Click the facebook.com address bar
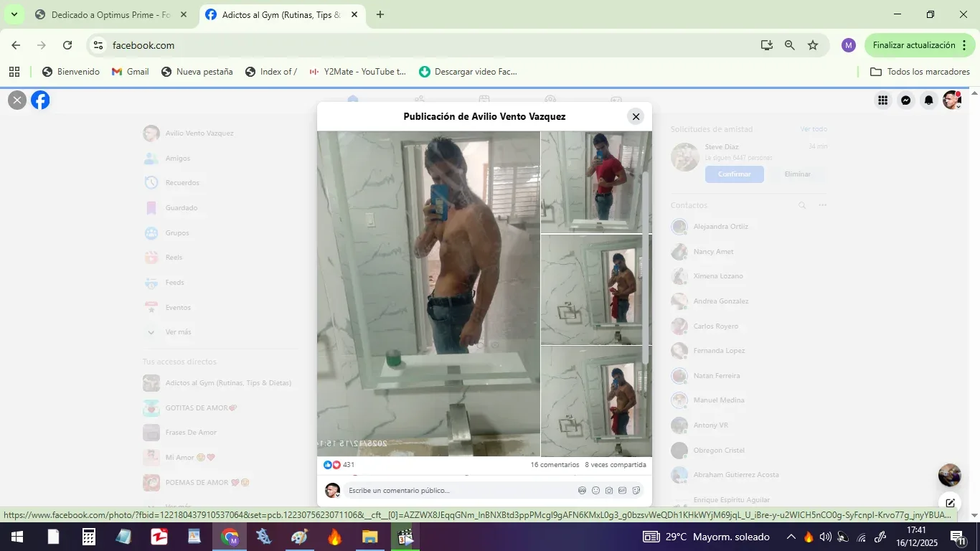Screen dimensions: 980x551 (x=430, y=45)
